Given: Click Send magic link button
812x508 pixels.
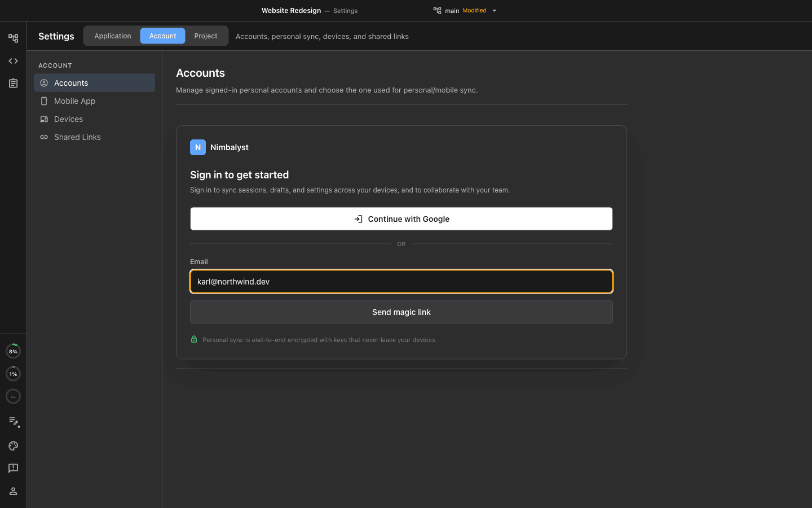Looking at the screenshot, I should point(401,312).
